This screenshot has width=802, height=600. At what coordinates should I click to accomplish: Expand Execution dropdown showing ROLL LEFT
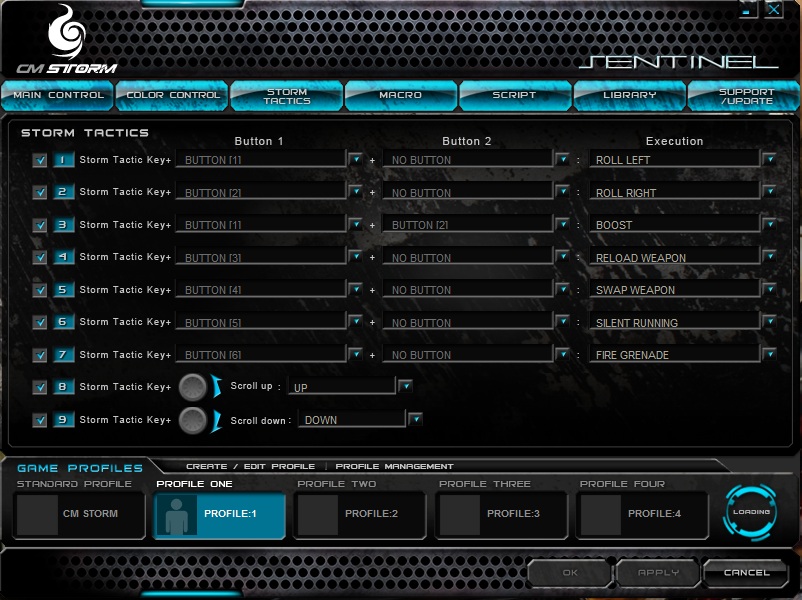769,160
